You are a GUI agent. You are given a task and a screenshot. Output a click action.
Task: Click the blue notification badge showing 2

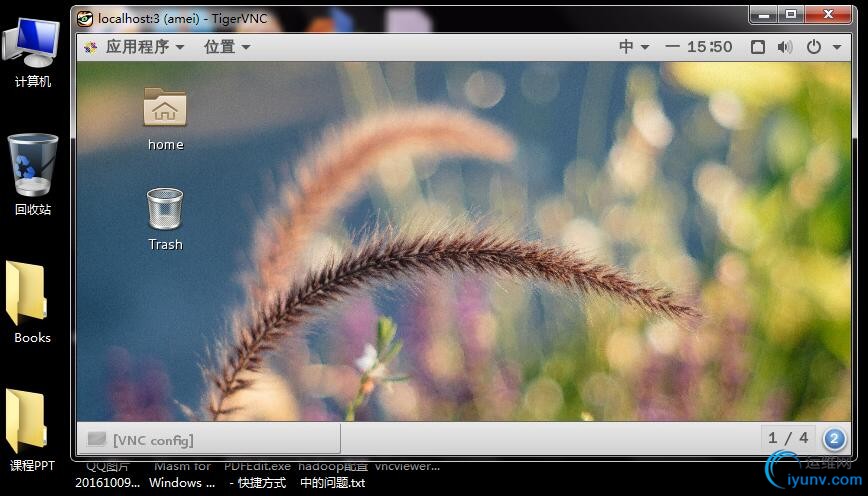(x=834, y=440)
